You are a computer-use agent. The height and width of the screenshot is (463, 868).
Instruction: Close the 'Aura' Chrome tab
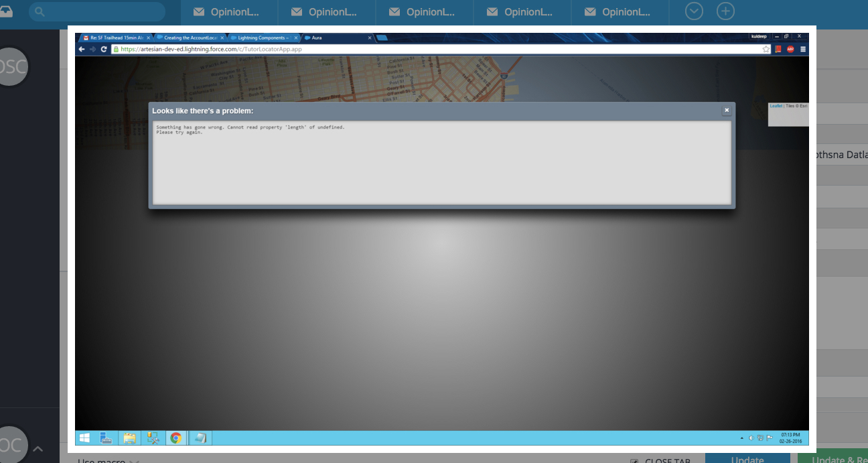[x=370, y=38]
